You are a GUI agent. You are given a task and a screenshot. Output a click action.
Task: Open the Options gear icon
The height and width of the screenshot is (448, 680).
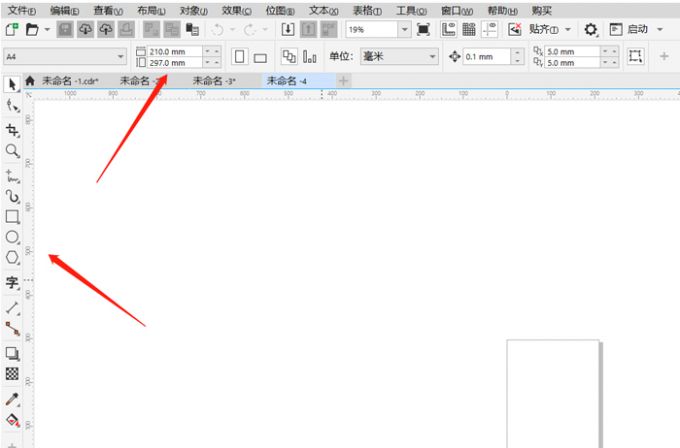(591, 29)
